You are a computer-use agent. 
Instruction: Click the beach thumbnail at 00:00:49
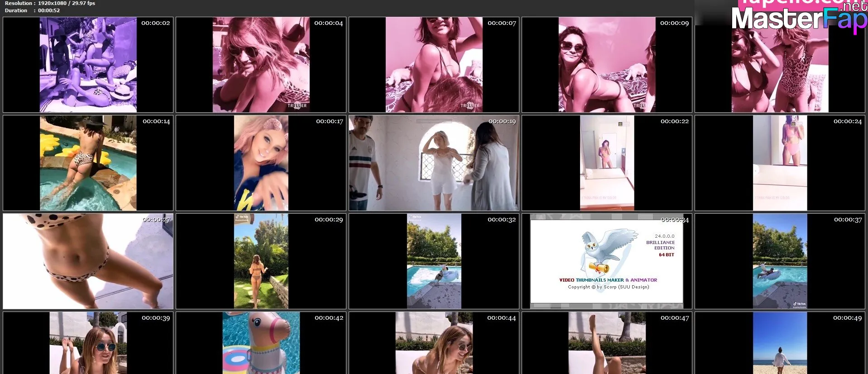coord(780,343)
